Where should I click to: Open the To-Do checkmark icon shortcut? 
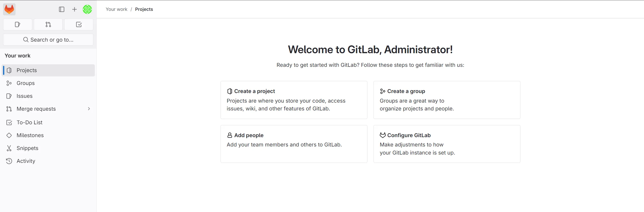pos(79,24)
